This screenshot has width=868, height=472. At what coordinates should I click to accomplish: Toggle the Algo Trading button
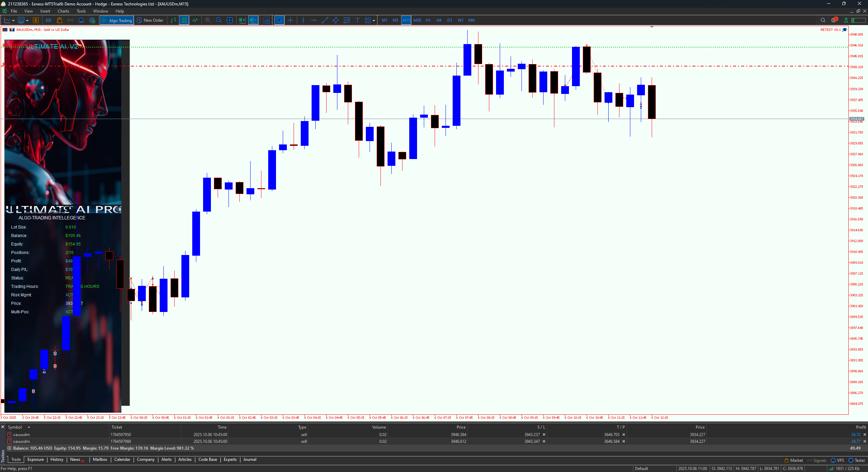pyautogui.click(x=117, y=20)
